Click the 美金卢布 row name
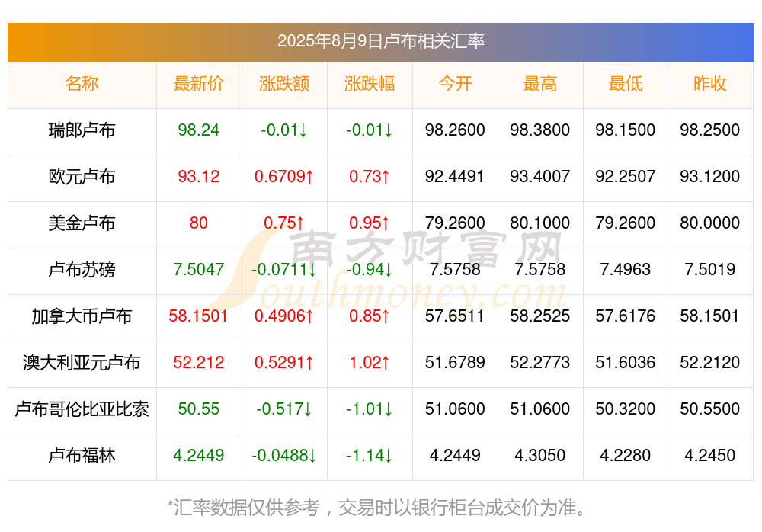Viewport: 762px width, 532px height. pos(82,223)
